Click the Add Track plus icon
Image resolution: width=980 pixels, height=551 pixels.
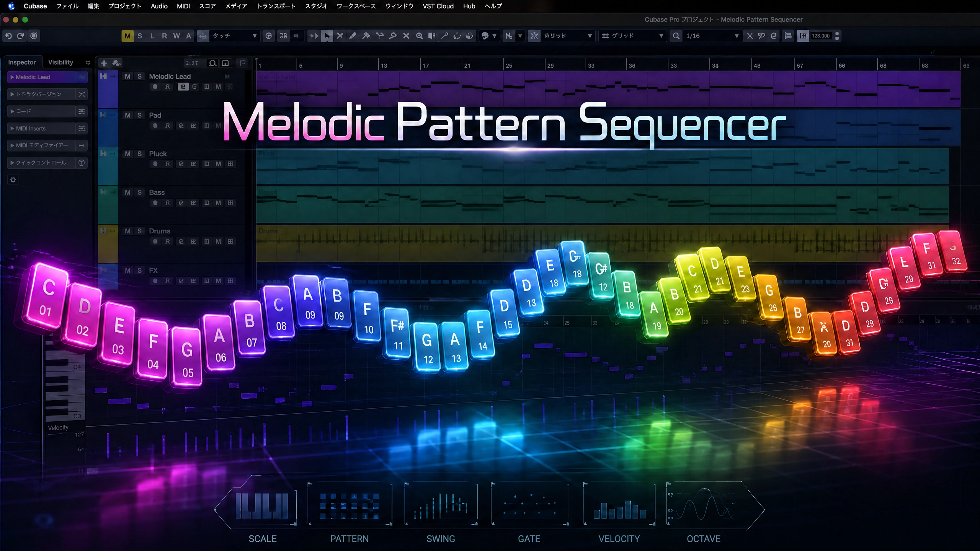104,63
